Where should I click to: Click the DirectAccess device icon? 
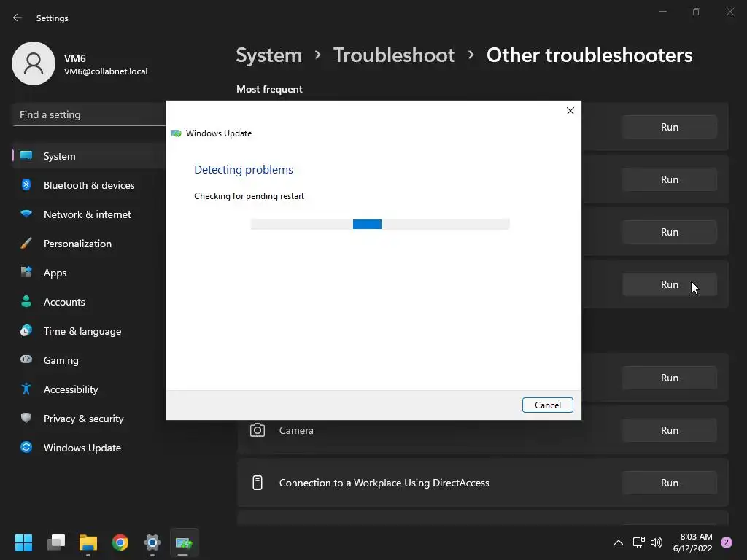(258, 483)
